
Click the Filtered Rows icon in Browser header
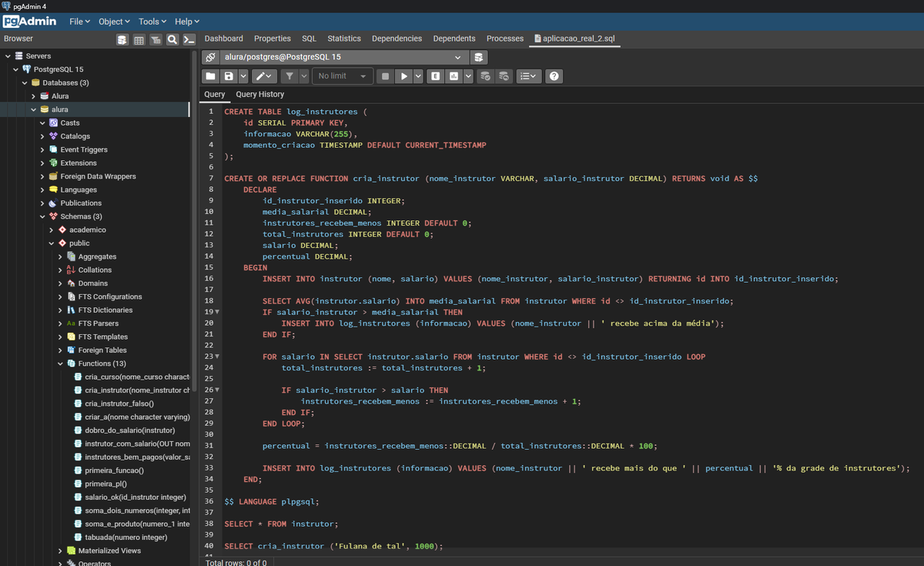pyautogui.click(x=156, y=39)
